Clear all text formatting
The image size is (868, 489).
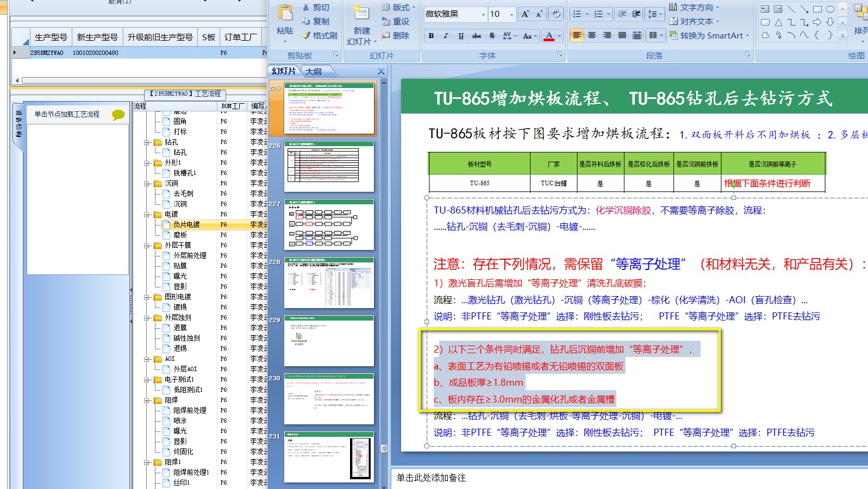tap(556, 14)
